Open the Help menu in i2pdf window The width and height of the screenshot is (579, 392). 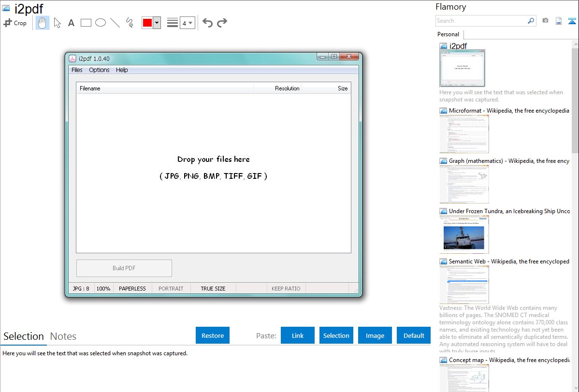(122, 70)
